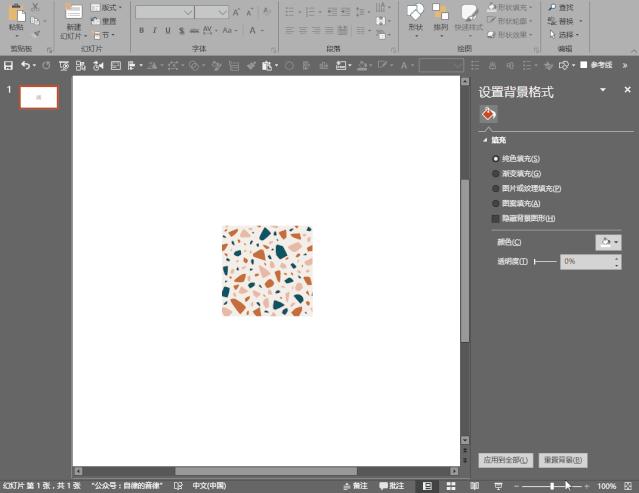
Task: Toggle Bold formatting
Action: point(141,30)
